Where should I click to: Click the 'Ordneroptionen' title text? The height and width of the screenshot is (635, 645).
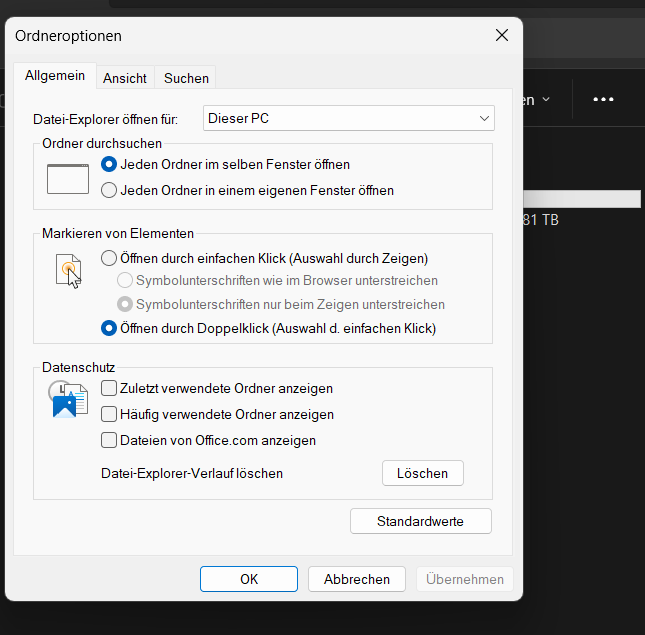pos(68,36)
